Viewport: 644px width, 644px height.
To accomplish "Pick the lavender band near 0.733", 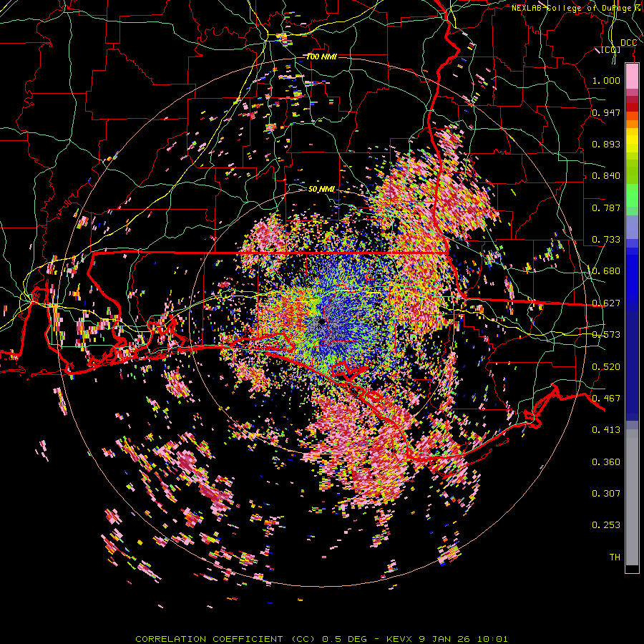I will click(632, 228).
